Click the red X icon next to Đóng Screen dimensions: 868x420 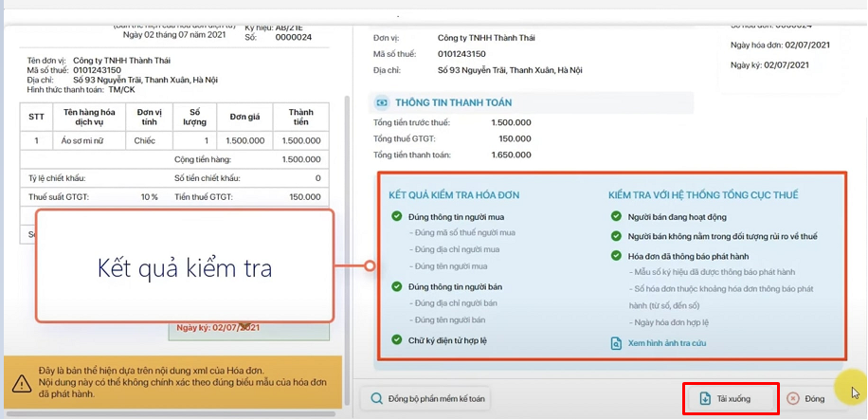(x=793, y=399)
